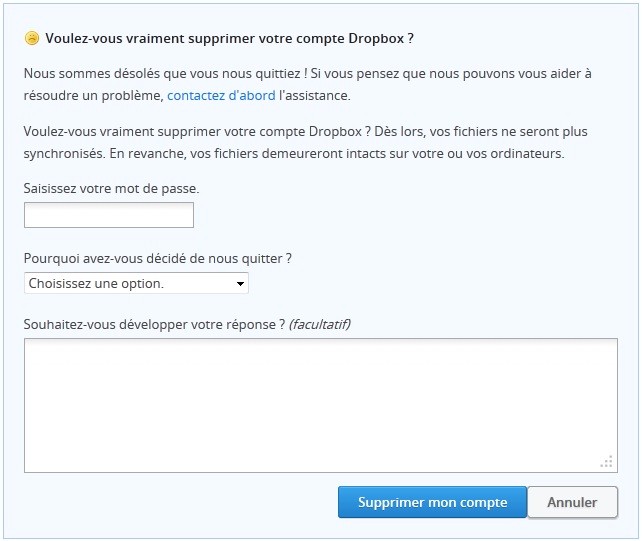Click inside the optional response text area
The height and width of the screenshot is (541, 642).
coord(320,405)
